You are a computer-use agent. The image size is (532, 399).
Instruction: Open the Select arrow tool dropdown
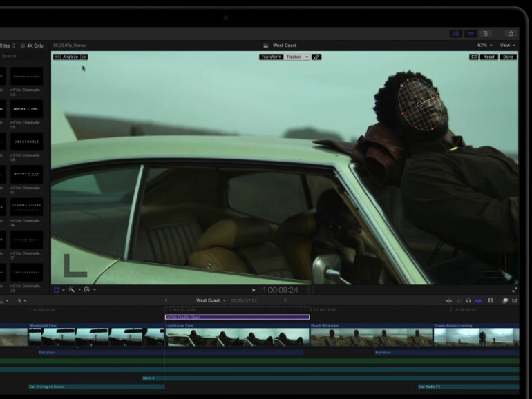(x=21, y=301)
